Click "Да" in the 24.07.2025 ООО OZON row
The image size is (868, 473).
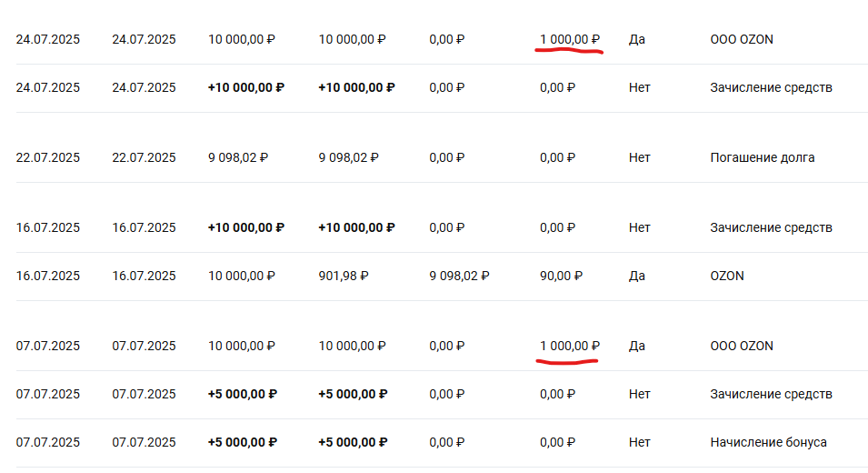pyautogui.click(x=636, y=39)
